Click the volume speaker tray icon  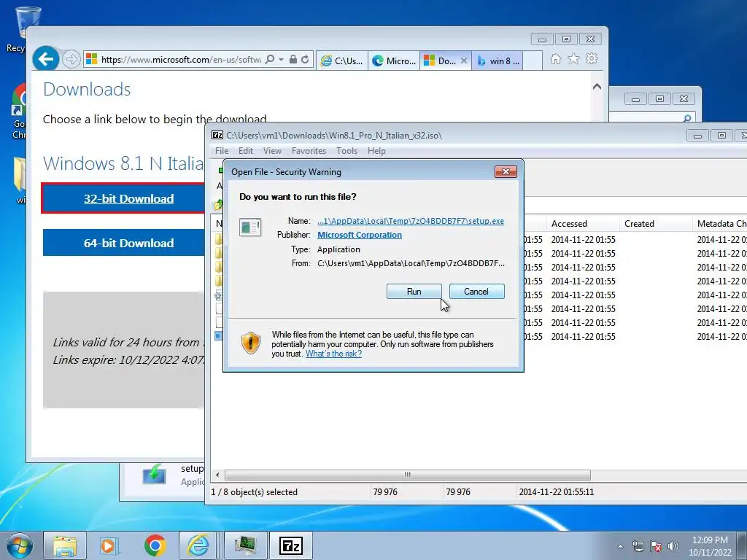pos(673,546)
